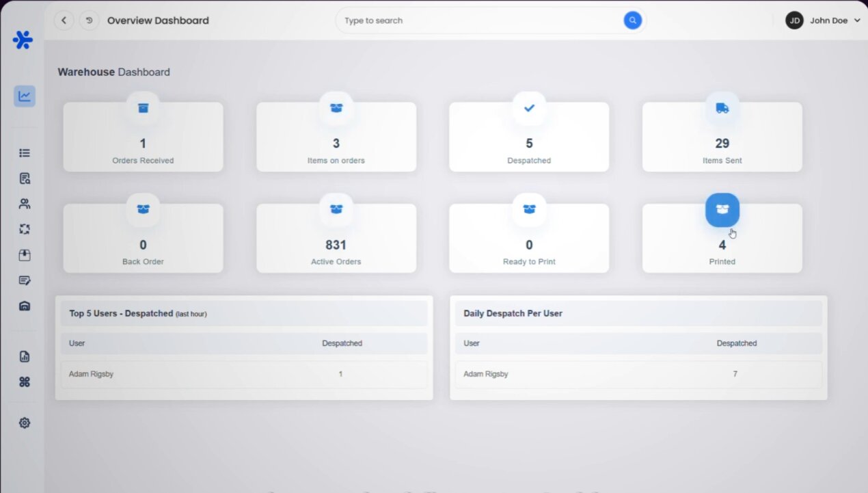Select the Printed card icon
The image size is (868, 493).
[x=722, y=210]
